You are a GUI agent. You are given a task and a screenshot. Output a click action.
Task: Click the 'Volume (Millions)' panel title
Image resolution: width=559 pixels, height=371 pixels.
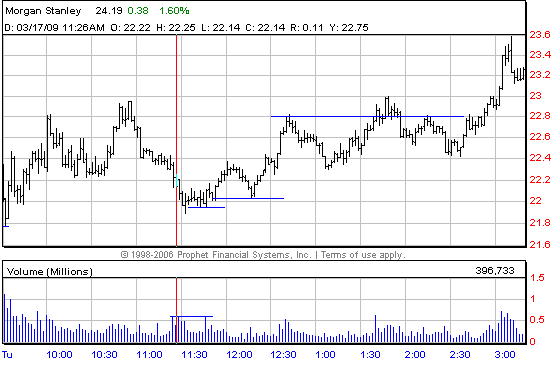pos(50,272)
